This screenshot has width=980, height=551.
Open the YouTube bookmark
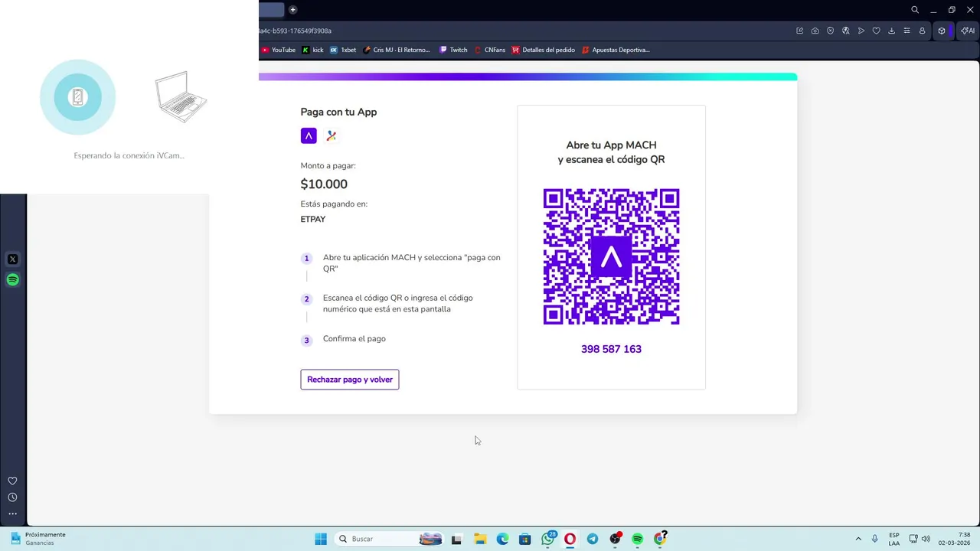click(x=278, y=50)
